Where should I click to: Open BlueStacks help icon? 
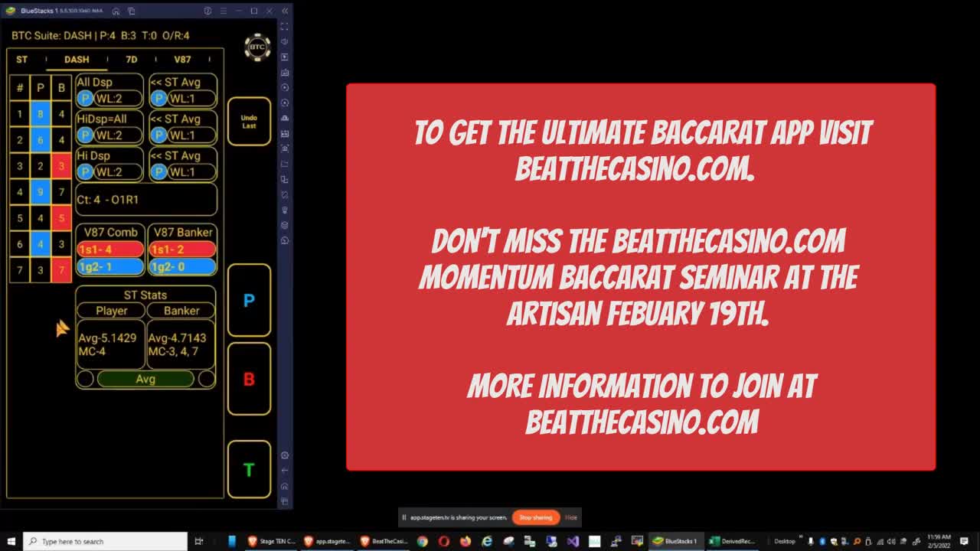207,11
